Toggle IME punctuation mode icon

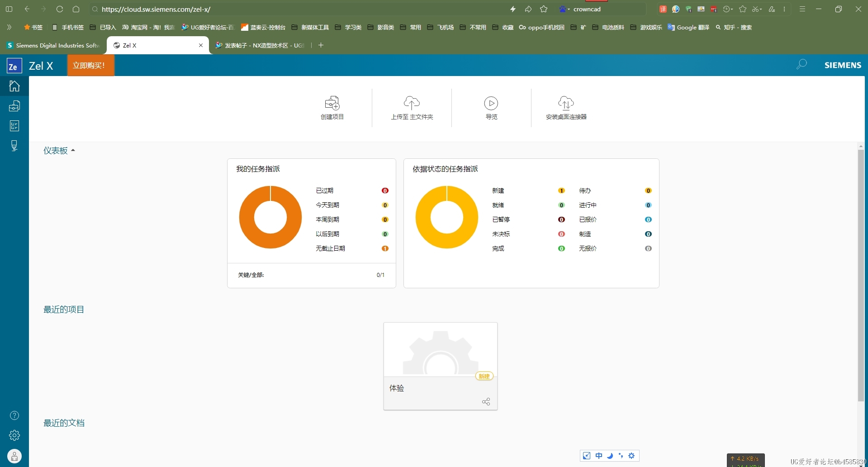[x=621, y=456]
